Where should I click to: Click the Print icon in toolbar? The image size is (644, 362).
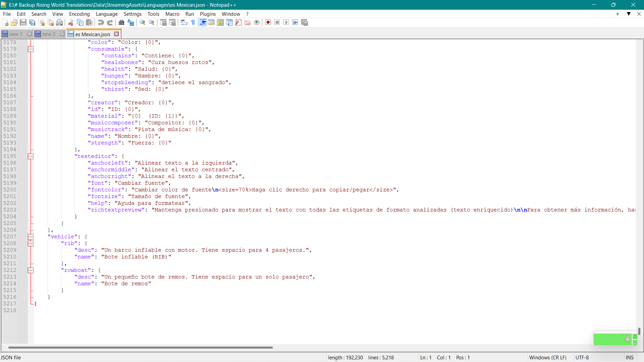point(59,22)
